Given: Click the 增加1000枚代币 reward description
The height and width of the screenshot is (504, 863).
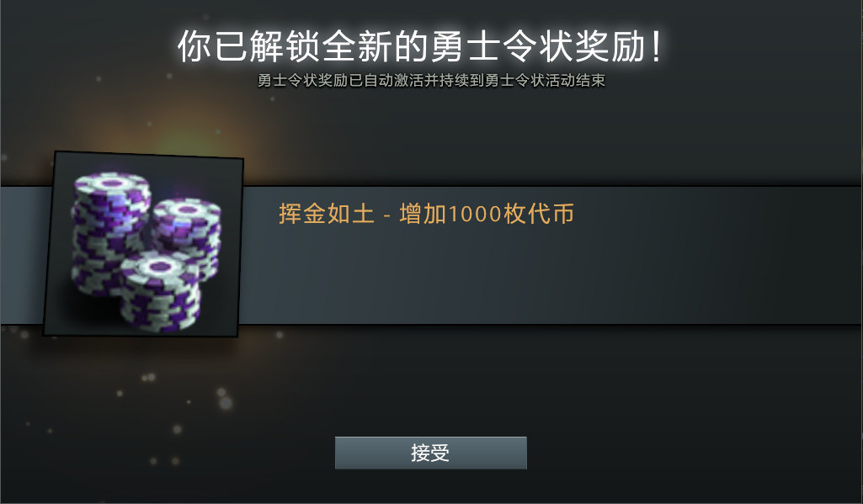Looking at the screenshot, I should pyautogui.click(x=487, y=214).
